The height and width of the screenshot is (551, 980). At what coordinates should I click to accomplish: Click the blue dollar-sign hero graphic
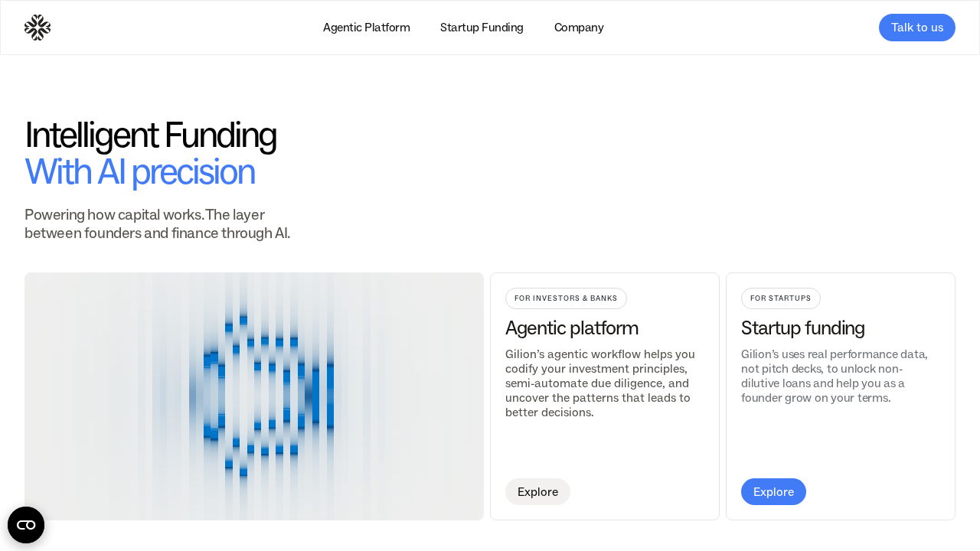pos(268,396)
